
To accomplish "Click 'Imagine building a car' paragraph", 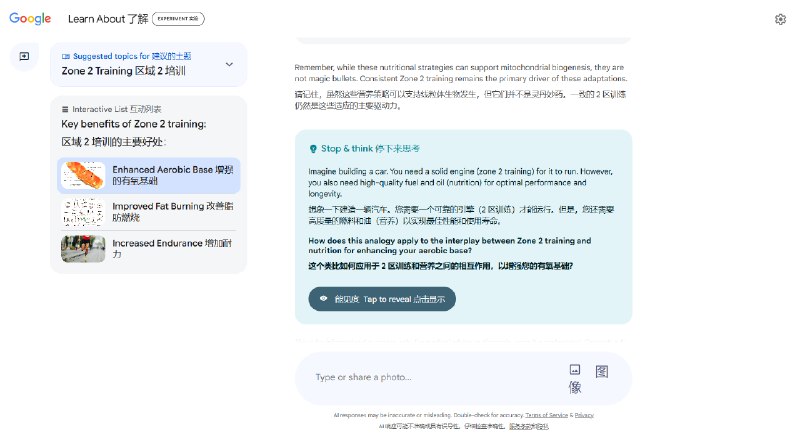I will point(460,183).
